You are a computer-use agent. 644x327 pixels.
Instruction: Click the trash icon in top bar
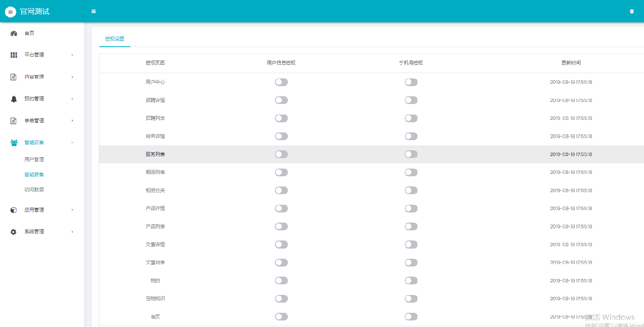[632, 11]
